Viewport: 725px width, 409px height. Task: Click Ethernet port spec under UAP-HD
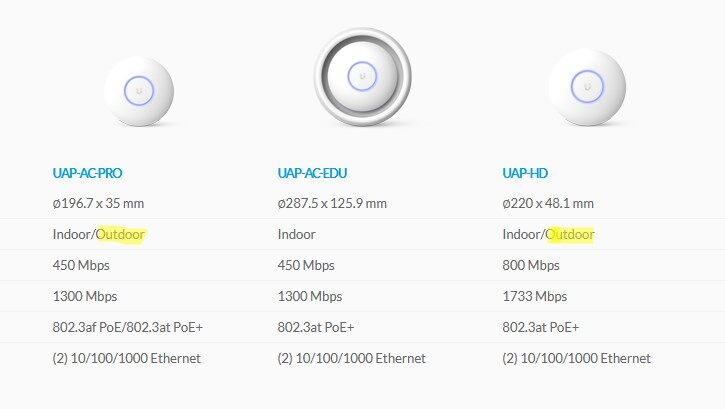click(576, 358)
